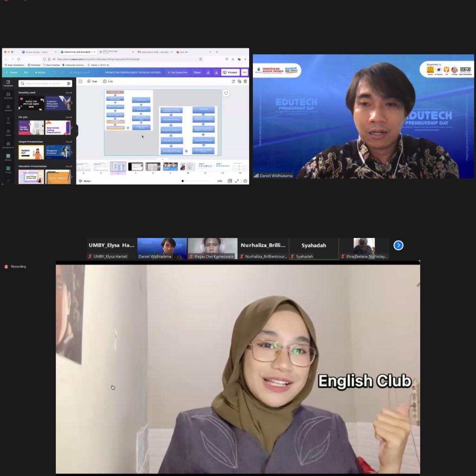Image resolution: width=476 pixels, height=476 pixels.
Task: Select page 7 thumbnail in the page strip
Action: pyautogui.click(x=135, y=167)
